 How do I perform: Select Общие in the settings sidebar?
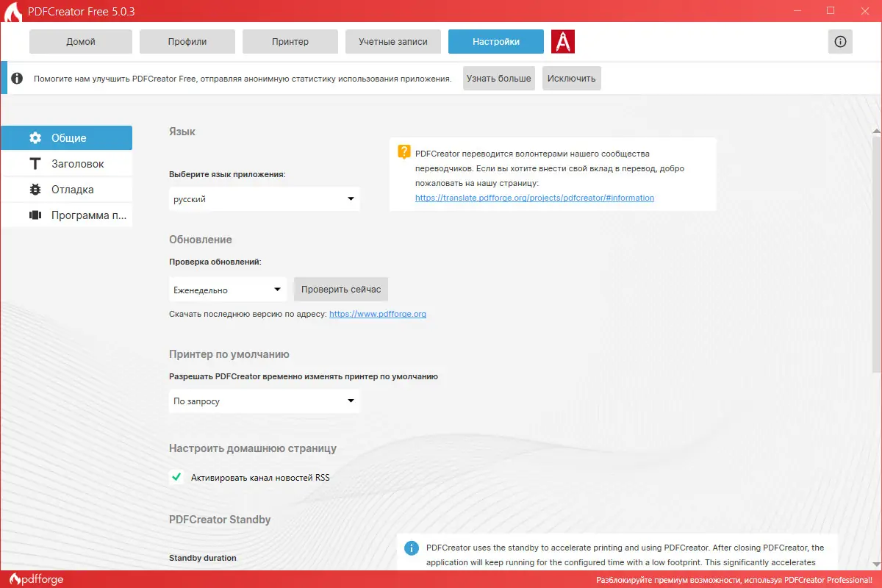click(x=67, y=138)
